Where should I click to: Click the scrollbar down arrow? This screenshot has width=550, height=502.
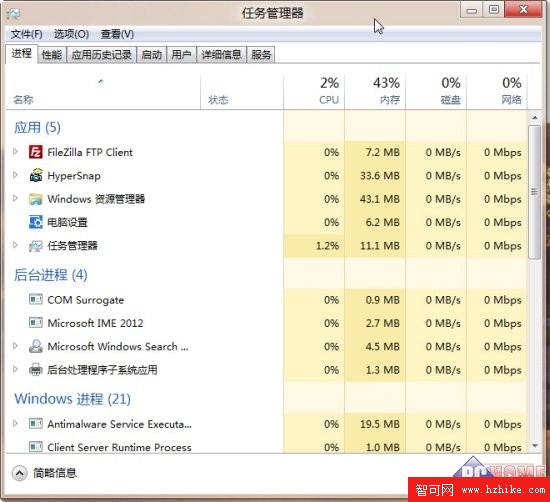point(535,446)
